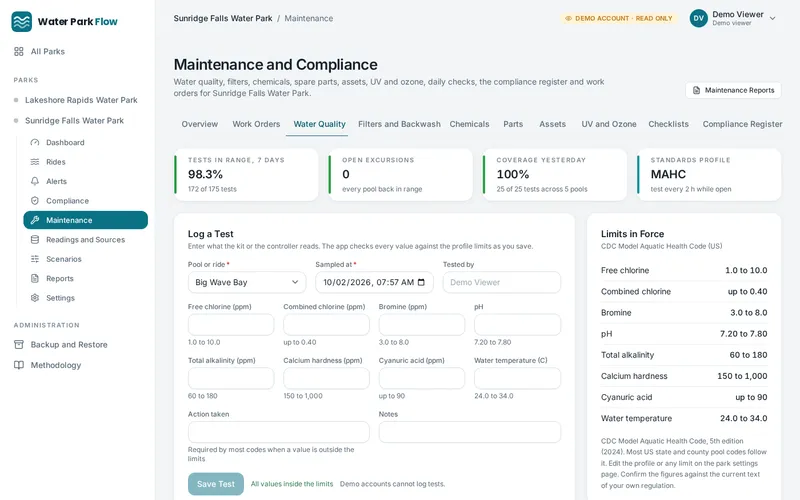
Task: Click the document icon on Maintenance Reports button
Action: tap(696, 90)
